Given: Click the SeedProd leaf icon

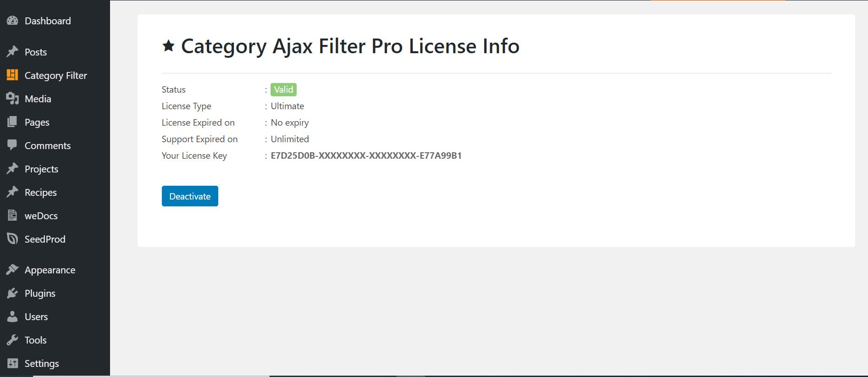Looking at the screenshot, I should pyautogui.click(x=12, y=238).
